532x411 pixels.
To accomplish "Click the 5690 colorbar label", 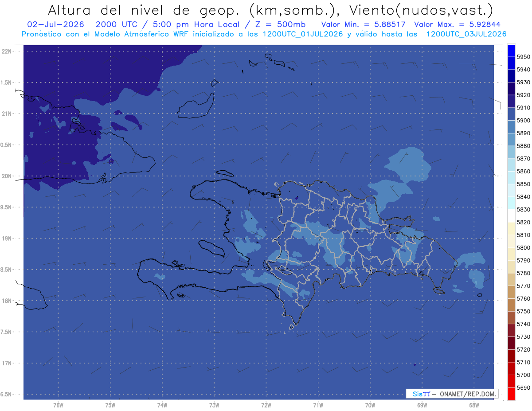I will (523, 388).
